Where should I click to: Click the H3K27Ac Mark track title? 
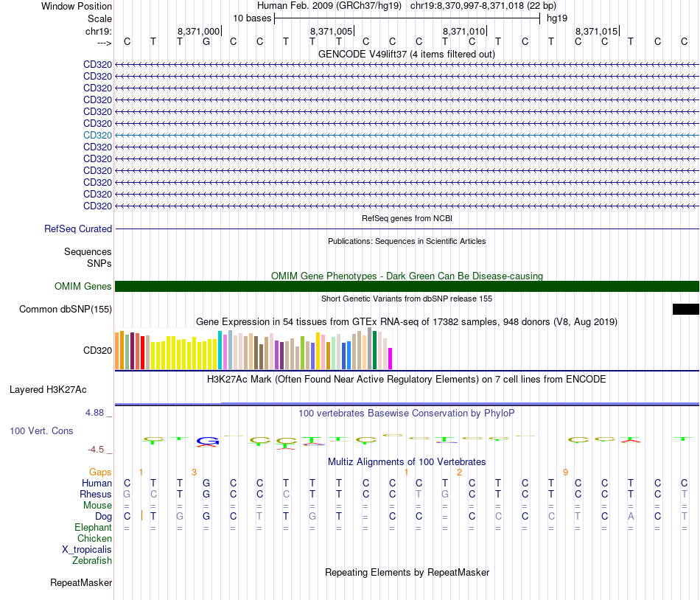[407, 379]
